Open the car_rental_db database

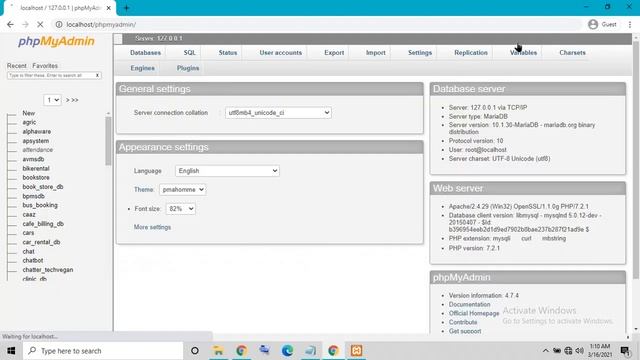click(x=41, y=242)
